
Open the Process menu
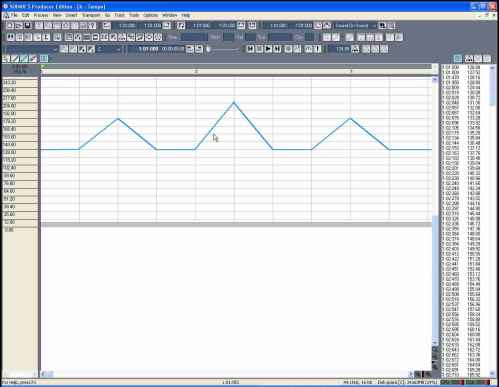tap(41, 15)
